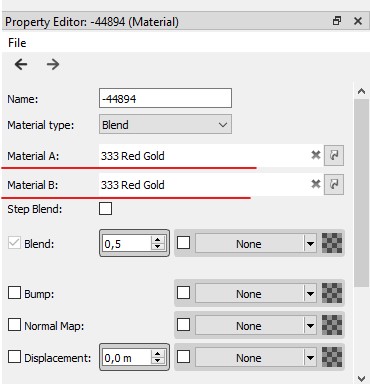Go forward with the right arrow
The height and width of the screenshot is (384, 370).
coord(53,64)
